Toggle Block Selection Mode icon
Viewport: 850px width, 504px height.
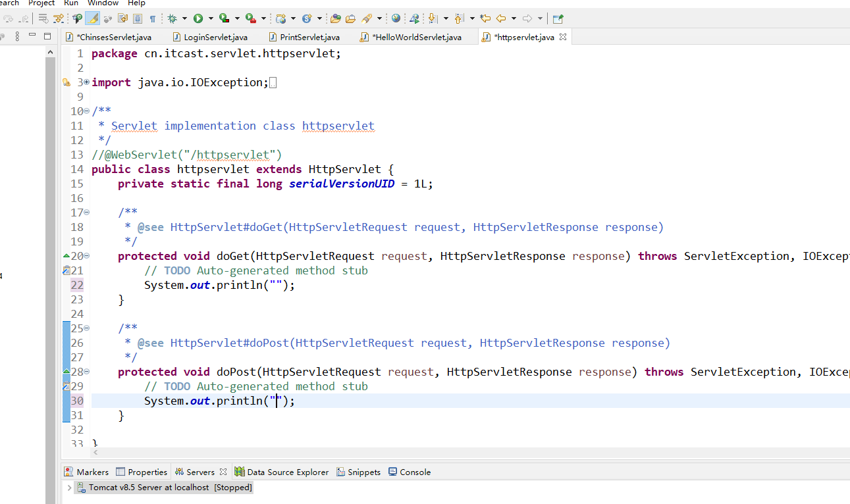(x=138, y=18)
